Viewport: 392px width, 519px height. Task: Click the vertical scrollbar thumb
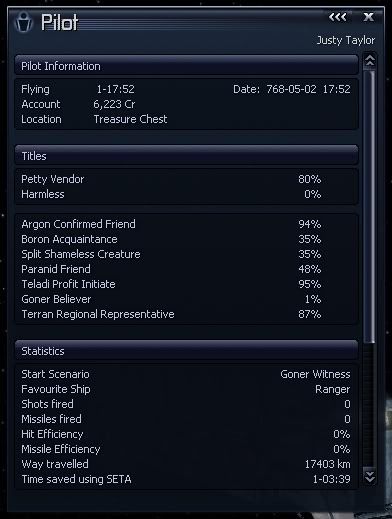click(370, 207)
